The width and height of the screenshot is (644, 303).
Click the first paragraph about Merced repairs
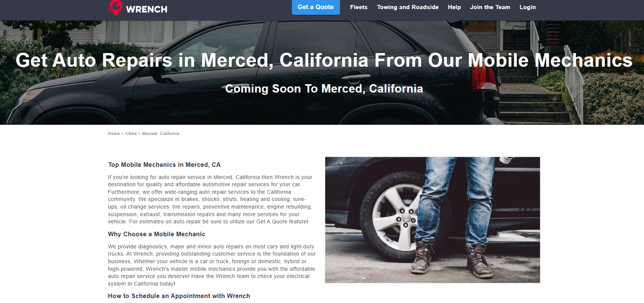[x=211, y=199]
